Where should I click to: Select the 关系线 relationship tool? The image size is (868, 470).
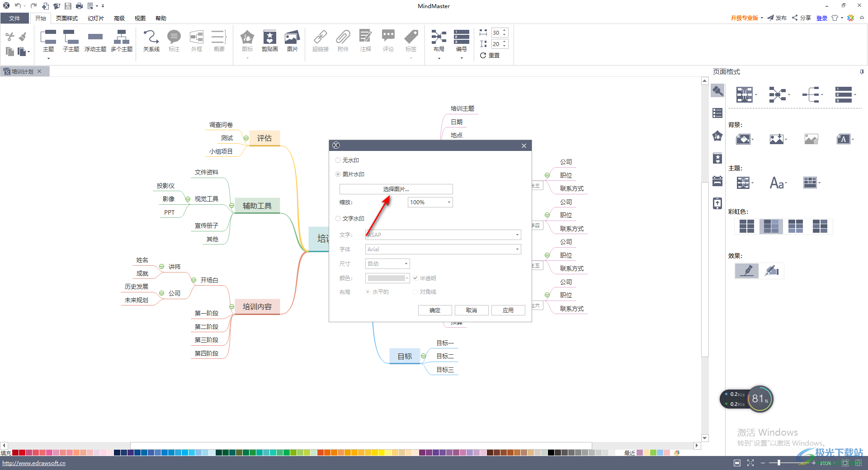pos(151,41)
